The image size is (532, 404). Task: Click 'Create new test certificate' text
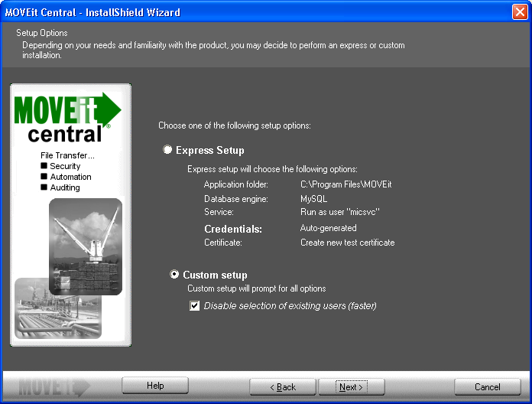click(x=348, y=243)
